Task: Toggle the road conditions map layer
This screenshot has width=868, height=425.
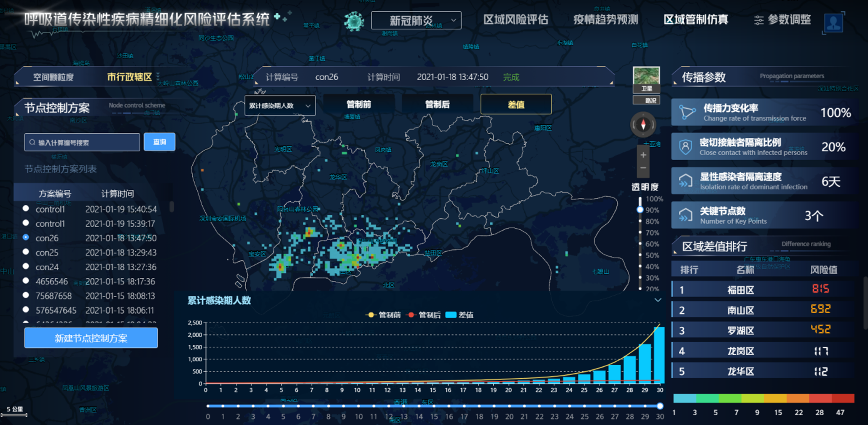Action: pos(646,100)
